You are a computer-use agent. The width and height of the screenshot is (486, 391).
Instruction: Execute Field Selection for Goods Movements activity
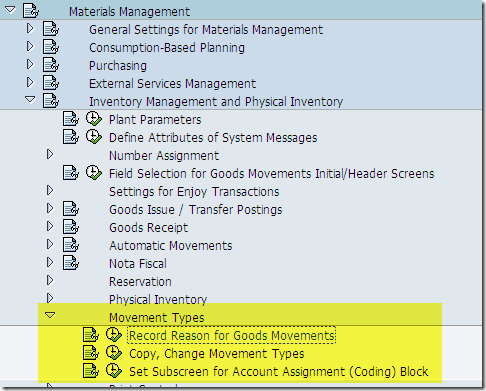(94, 173)
